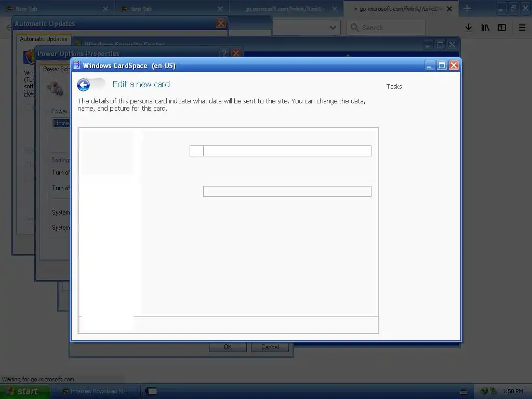Click the Power Options battery plug icon
Image resolution: width=532 pixels, height=399 pixels.
(x=55, y=89)
